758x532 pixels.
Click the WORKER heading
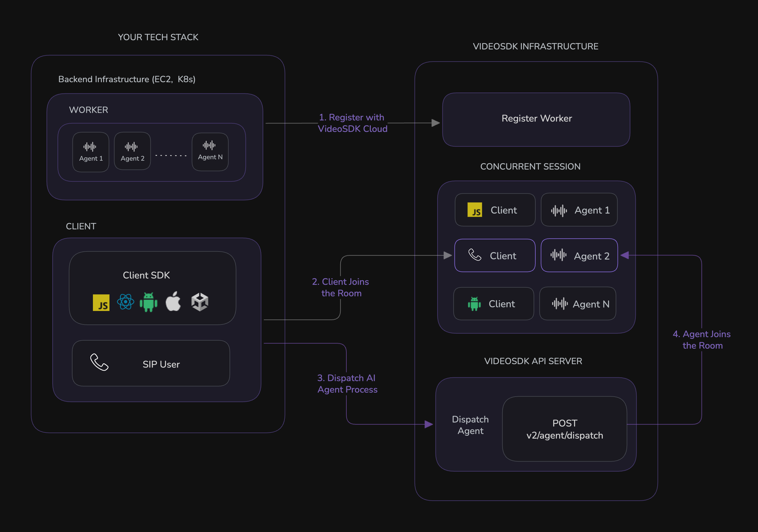click(x=89, y=110)
